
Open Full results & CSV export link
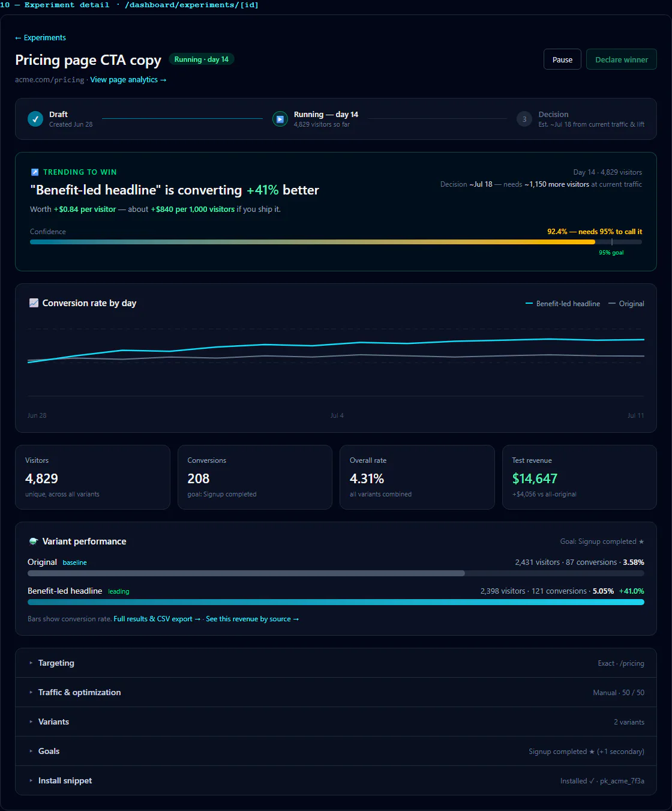(x=157, y=619)
